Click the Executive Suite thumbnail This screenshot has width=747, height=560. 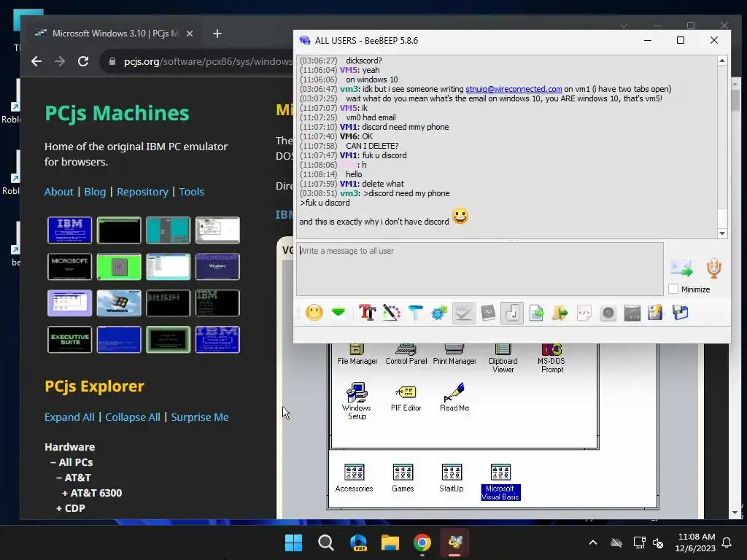(69, 340)
